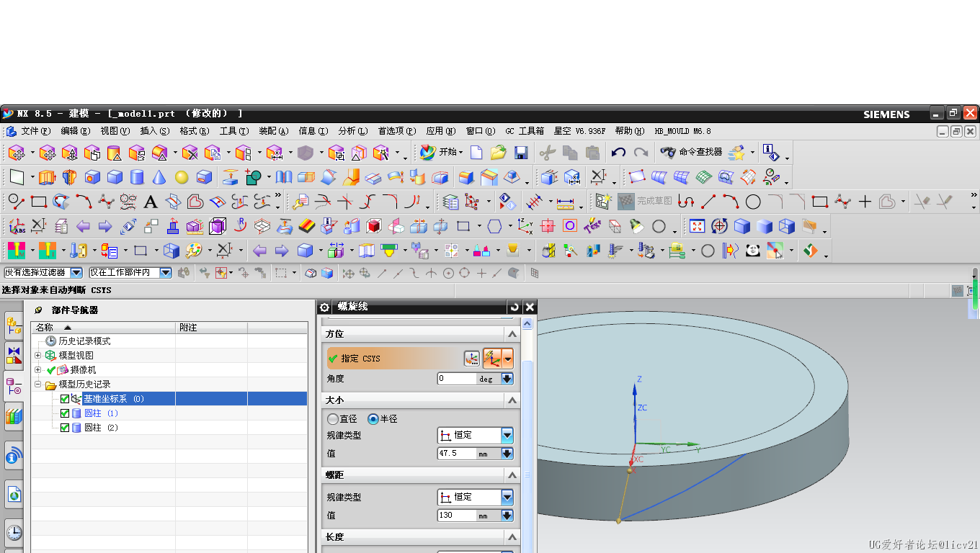
Task: Click the paint palette icon
Action: coord(194,251)
